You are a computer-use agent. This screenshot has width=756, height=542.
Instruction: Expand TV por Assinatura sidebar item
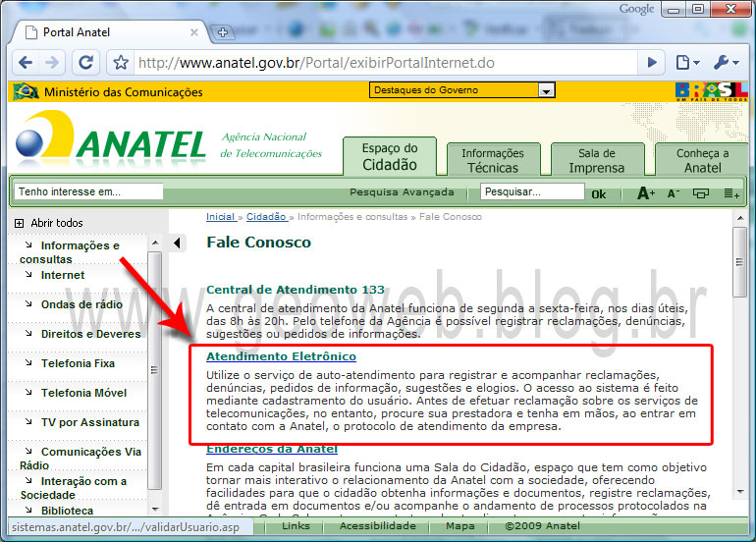89,422
